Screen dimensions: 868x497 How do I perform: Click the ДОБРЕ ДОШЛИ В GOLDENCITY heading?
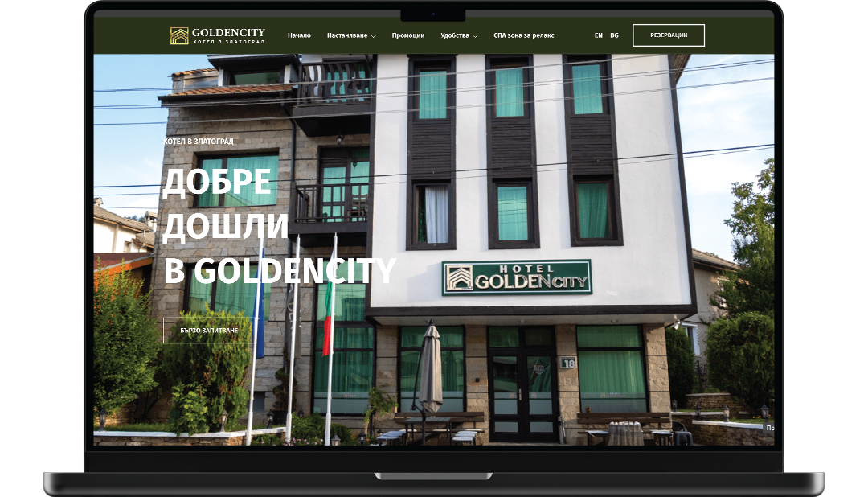[x=279, y=226]
